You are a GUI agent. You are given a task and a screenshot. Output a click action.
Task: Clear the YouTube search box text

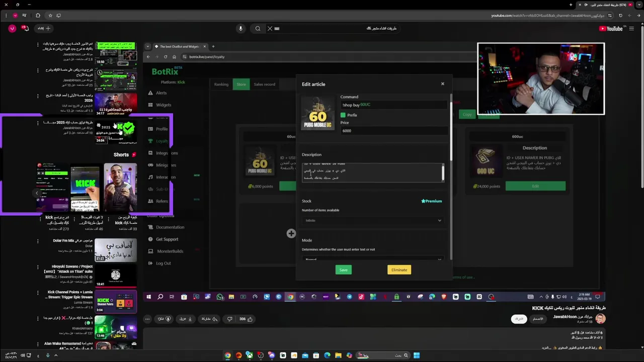(x=270, y=29)
